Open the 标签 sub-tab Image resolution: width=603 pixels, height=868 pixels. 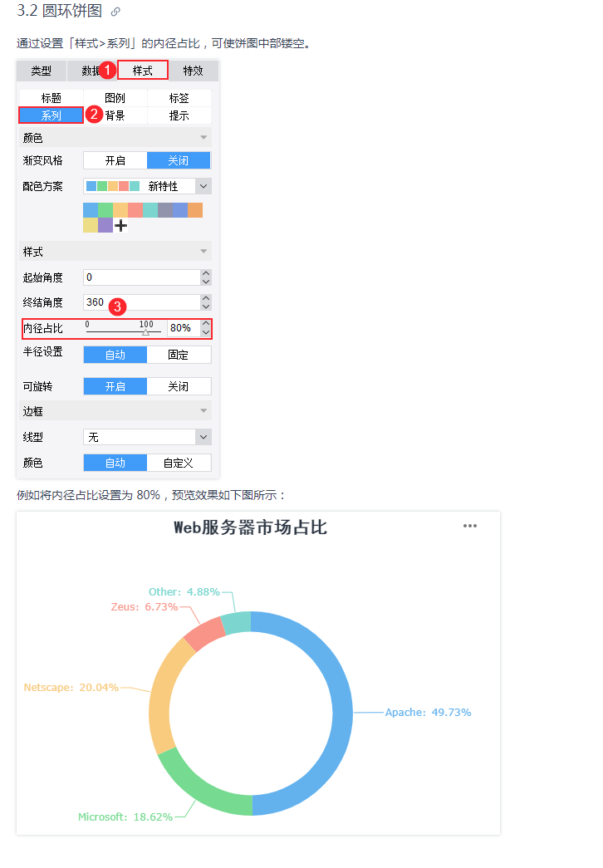coord(179,98)
